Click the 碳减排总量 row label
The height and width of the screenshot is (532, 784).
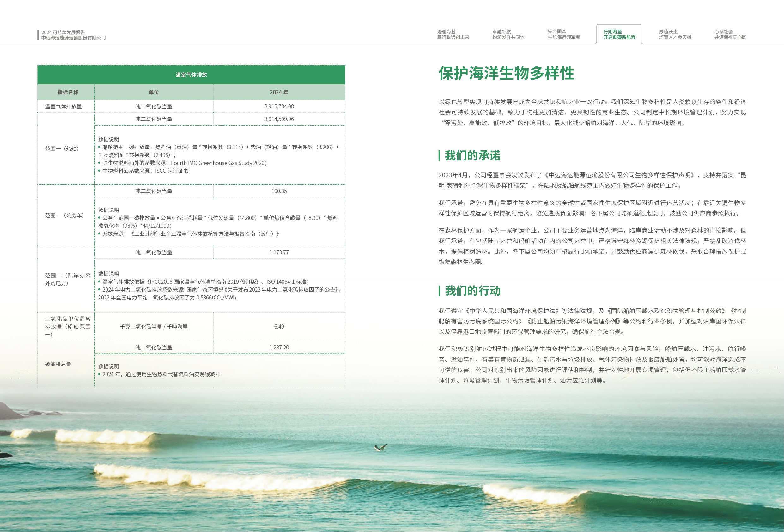coord(58,364)
